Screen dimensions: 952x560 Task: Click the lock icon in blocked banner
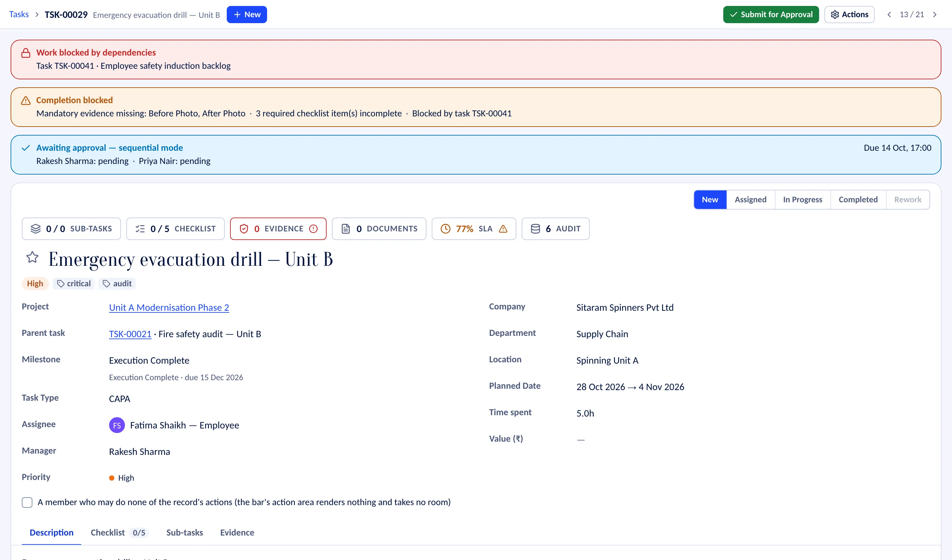pyautogui.click(x=26, y=53)
